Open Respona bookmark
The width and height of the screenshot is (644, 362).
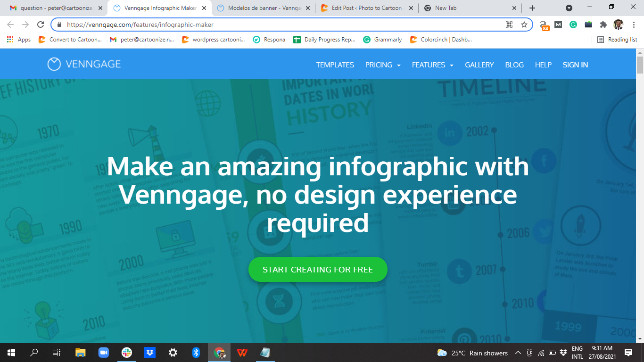[x=269, y=40]
